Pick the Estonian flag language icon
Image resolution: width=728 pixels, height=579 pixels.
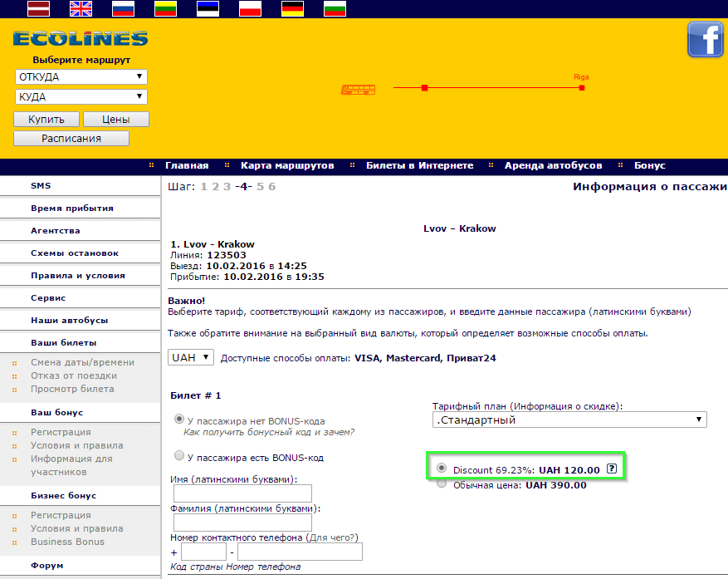(208, 9)
